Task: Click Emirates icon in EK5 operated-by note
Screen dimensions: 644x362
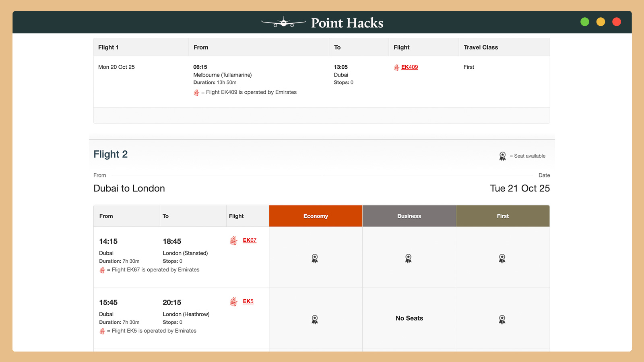Action: 102,331
